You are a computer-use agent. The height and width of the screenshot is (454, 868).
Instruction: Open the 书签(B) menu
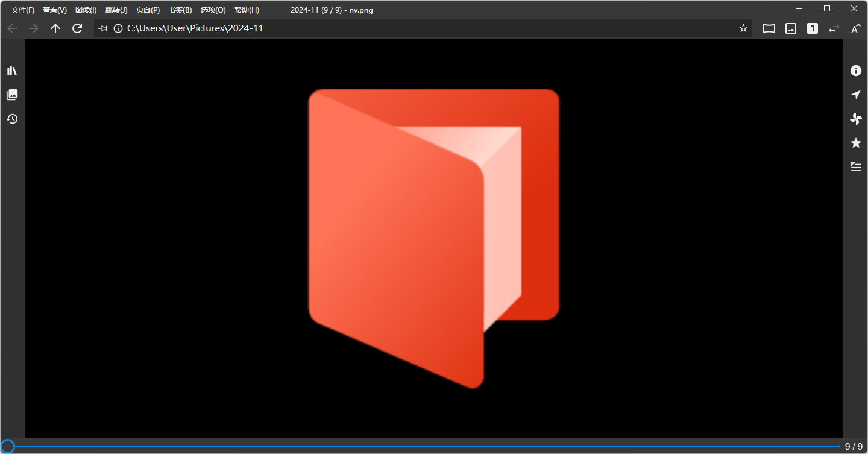(x=180, y=10)
